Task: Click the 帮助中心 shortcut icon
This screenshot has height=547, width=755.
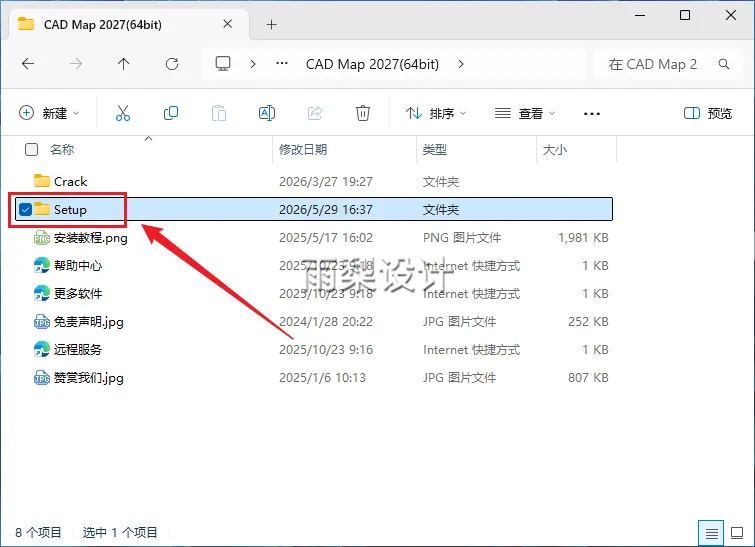Action: [42, 265]
